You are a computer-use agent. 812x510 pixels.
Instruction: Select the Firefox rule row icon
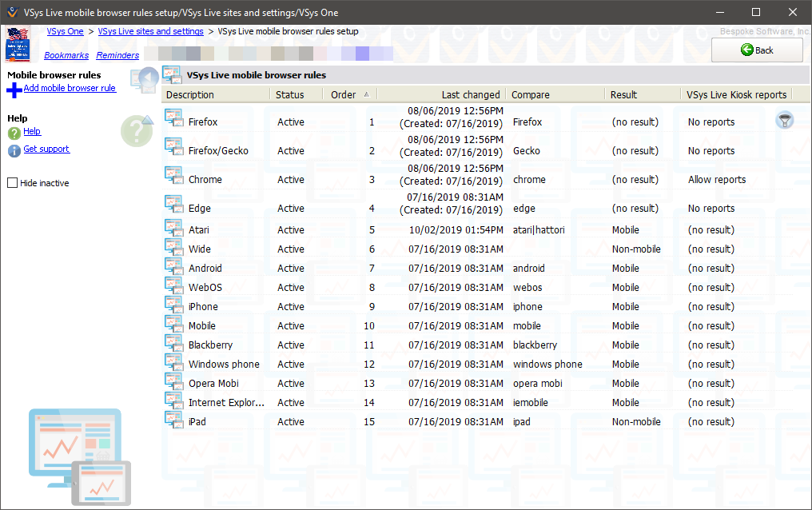(x=173, y=118)
